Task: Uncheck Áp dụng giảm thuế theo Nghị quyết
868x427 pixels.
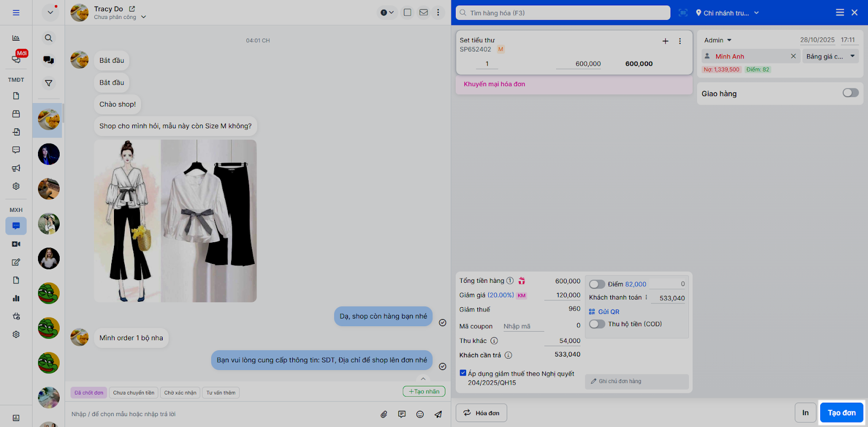Action: [x=463, y=373]
